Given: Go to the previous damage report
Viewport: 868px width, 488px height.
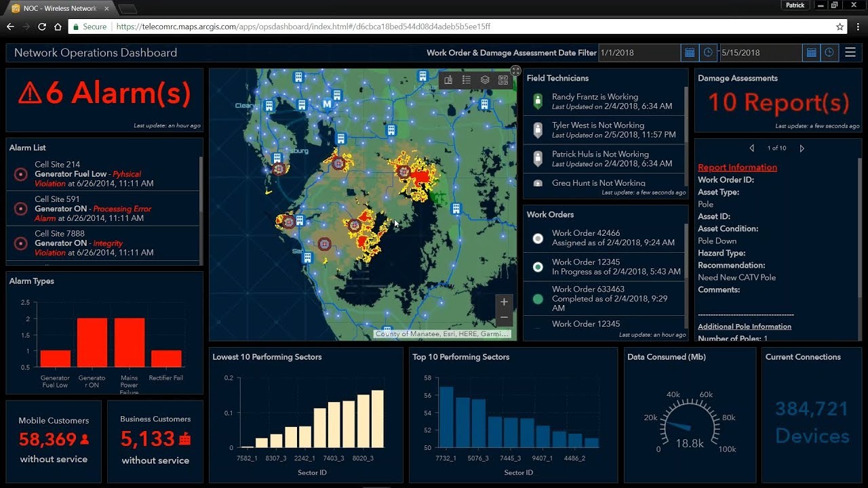Looking at the screenshot, I should [751, 148].
